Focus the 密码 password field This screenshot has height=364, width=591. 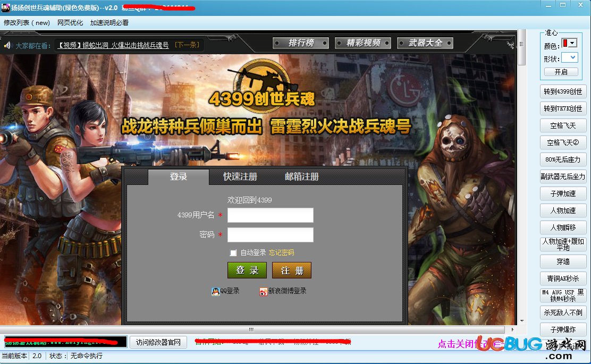pyautogui.click(x=270, y=235)
